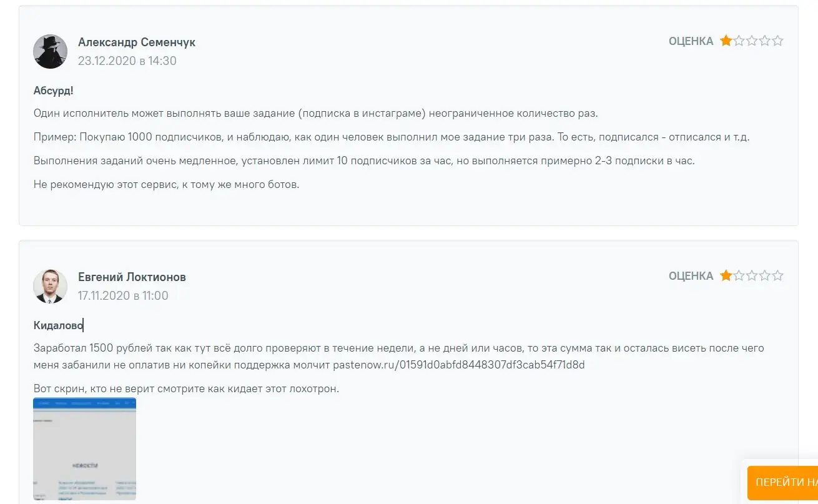Click the ОЦЕНКА label in Александр's review

(x=691, y=41)
